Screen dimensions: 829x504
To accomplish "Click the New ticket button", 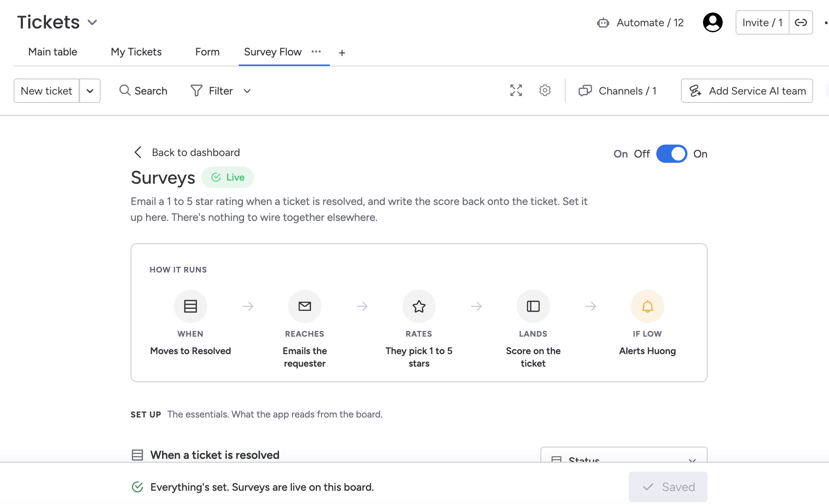I will [46, 91].
